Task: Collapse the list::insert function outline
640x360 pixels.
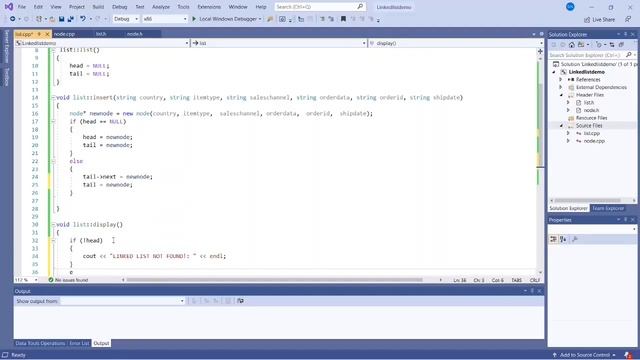Action: pyautogui.click(x=53, y=98)
